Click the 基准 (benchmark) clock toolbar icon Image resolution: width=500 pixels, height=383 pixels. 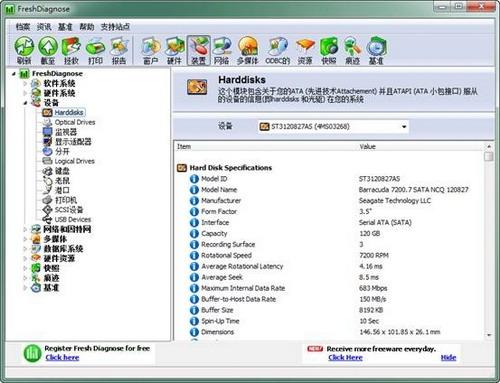tap(376, 50)
